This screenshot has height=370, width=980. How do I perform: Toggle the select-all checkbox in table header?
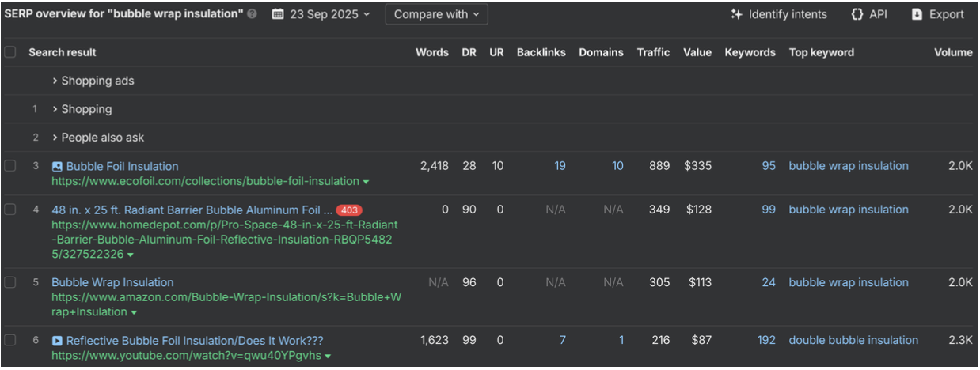click(10, 52)
